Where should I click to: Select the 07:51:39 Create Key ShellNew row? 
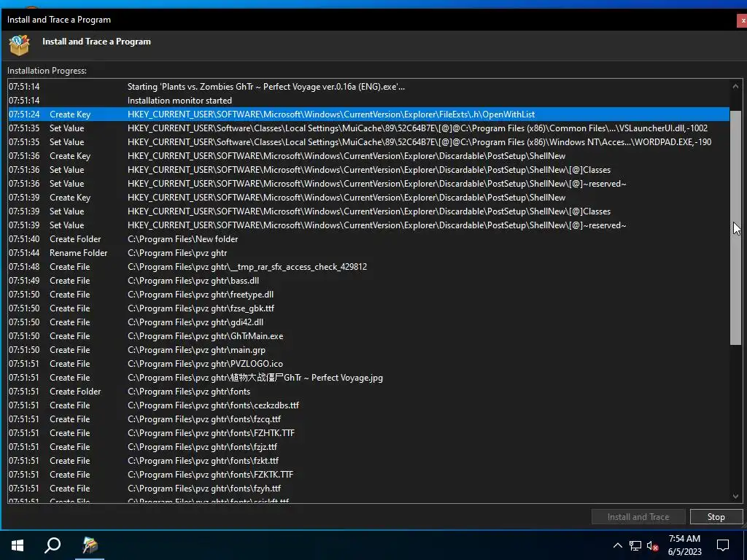point(368,197)
